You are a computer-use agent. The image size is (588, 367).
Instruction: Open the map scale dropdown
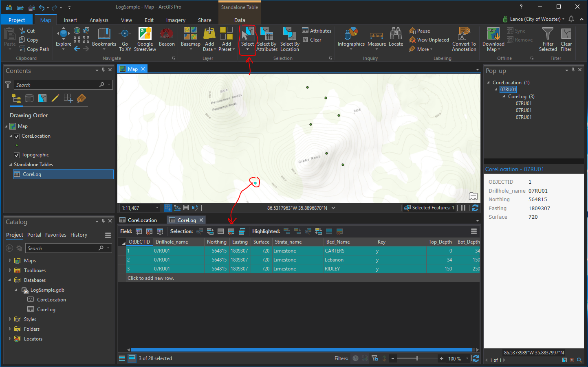(x=157, y=208)
